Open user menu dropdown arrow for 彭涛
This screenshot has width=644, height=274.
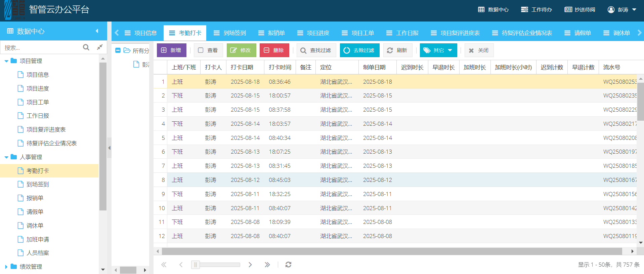tap(634, 10)
